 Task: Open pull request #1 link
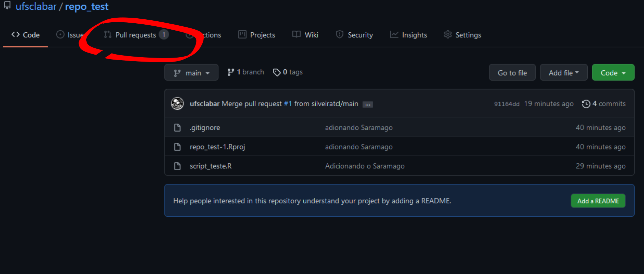[x=288, y=104]
